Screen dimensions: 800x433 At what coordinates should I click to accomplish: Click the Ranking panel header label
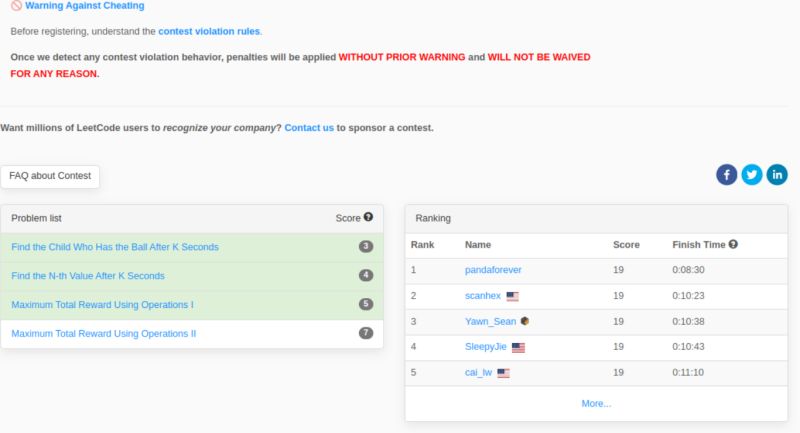click(x=433, y=218)
